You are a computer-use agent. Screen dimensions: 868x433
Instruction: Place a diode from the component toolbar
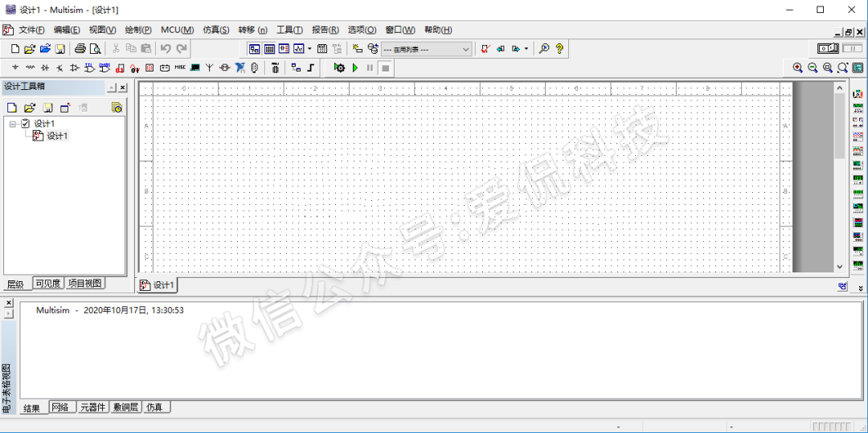[45, 68]
